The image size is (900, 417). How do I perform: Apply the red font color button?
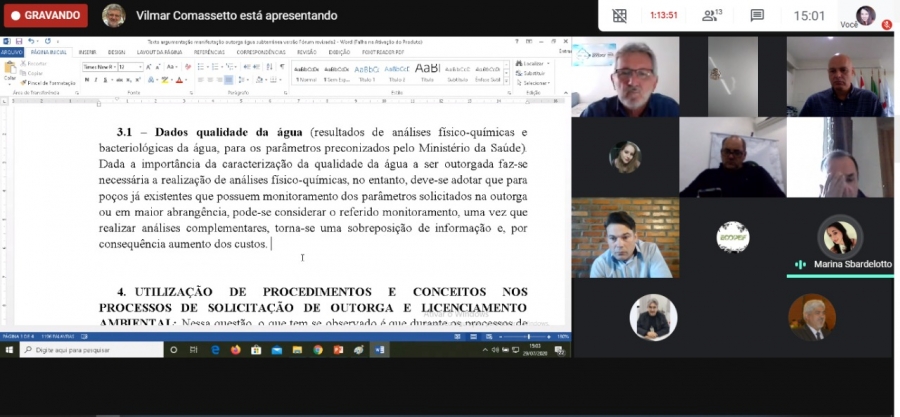[180, 80]
